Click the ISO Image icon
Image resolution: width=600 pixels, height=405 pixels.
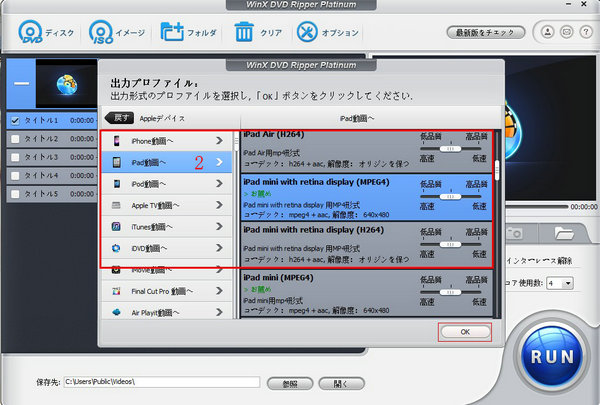pos(101,32)
